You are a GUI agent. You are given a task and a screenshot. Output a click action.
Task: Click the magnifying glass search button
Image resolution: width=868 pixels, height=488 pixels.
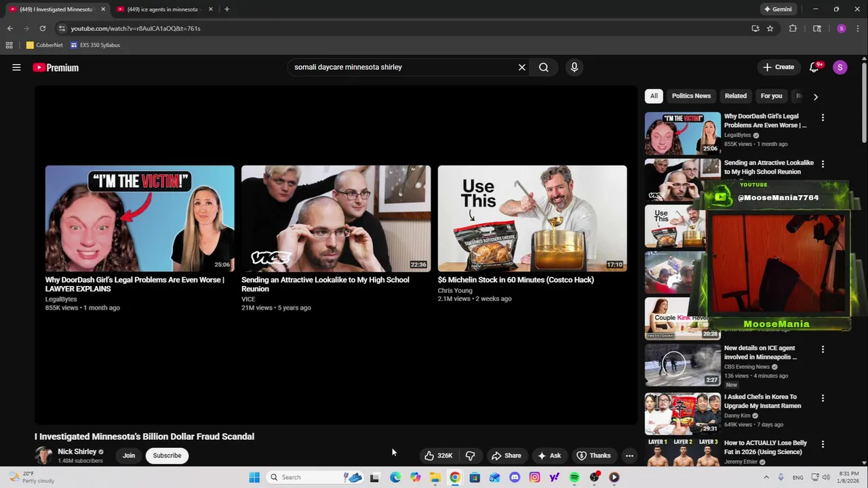544,67
